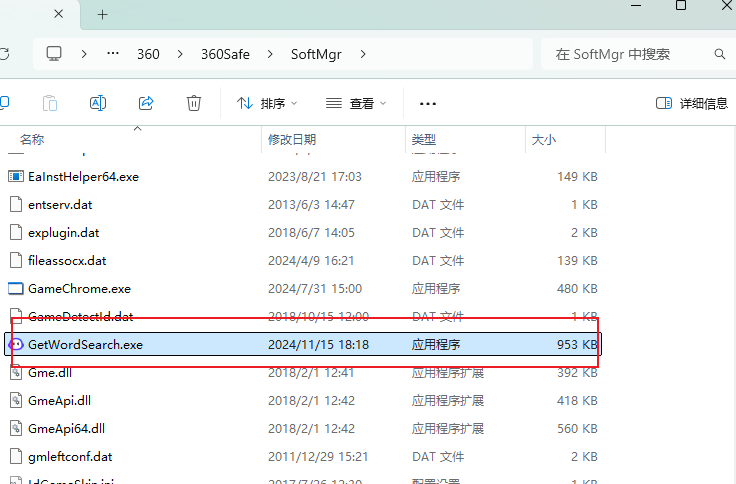This screenshot has width=736, height=484.
Task: Go to the 360Safe breadcrumb folder
Action: pyautogui.click(x=225, y=54)
